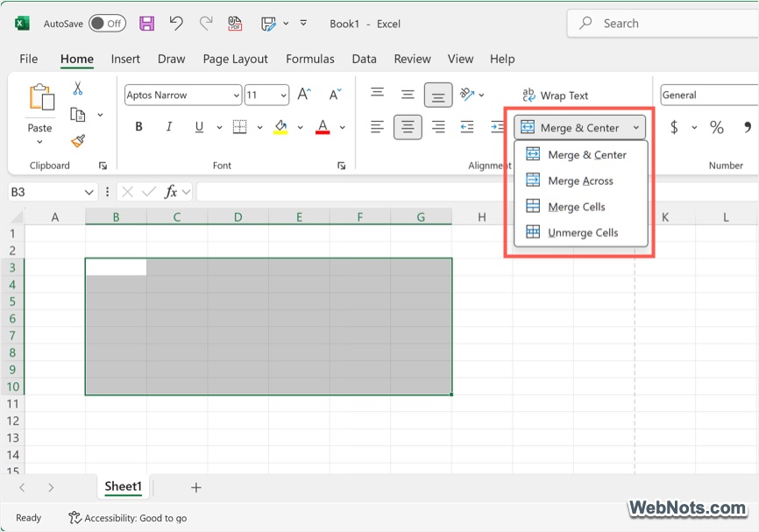The image size is (759, 532).
Task: Click the Cut scissors icon
Action: point(77,89)
